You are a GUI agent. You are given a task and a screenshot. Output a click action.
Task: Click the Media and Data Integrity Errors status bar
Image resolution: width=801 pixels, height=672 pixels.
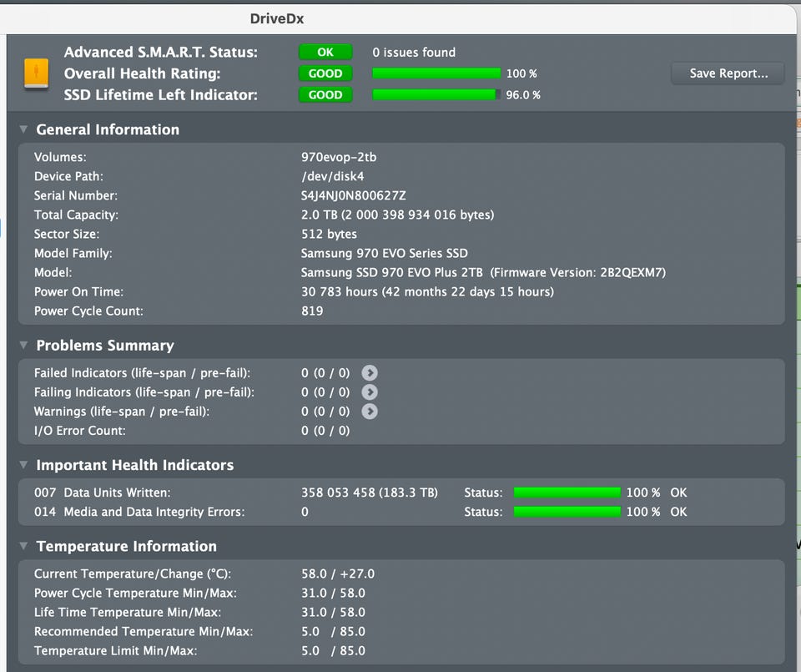567,512
